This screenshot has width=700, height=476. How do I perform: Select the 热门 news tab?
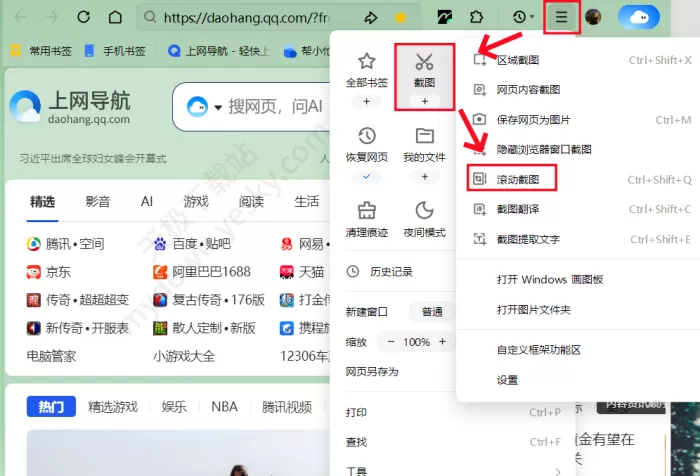(x=51, y=407)
